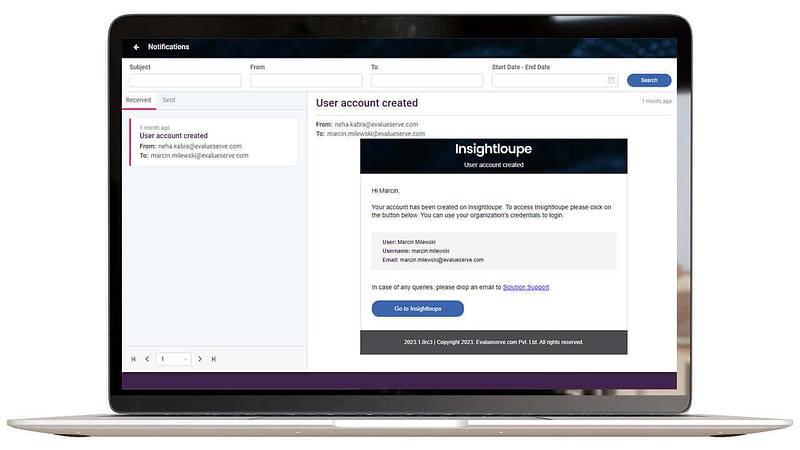
Task: Open the Solution Support link
Action: coord(526,287)
